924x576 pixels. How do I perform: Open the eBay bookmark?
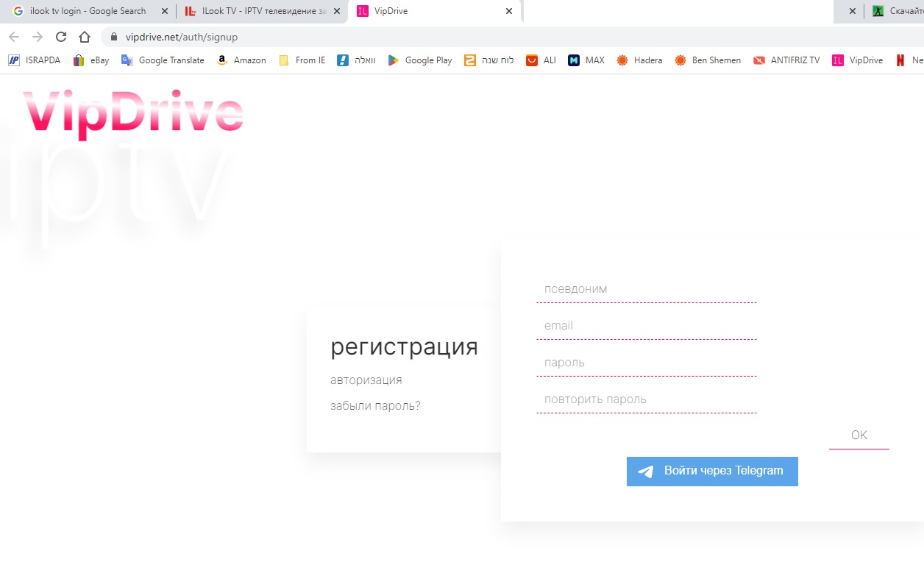[91, 60]
